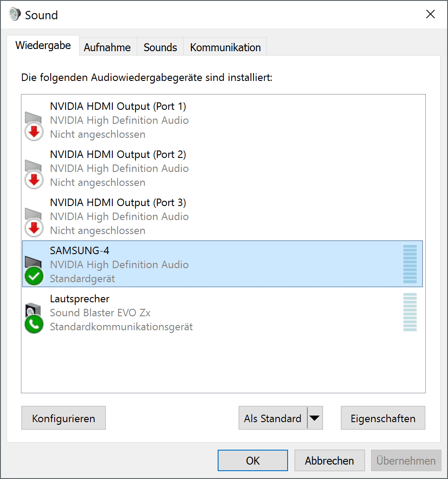
Task: Open the Als Standard dropdown arrow
Action: pyautogui.click(x=315, y=418)
